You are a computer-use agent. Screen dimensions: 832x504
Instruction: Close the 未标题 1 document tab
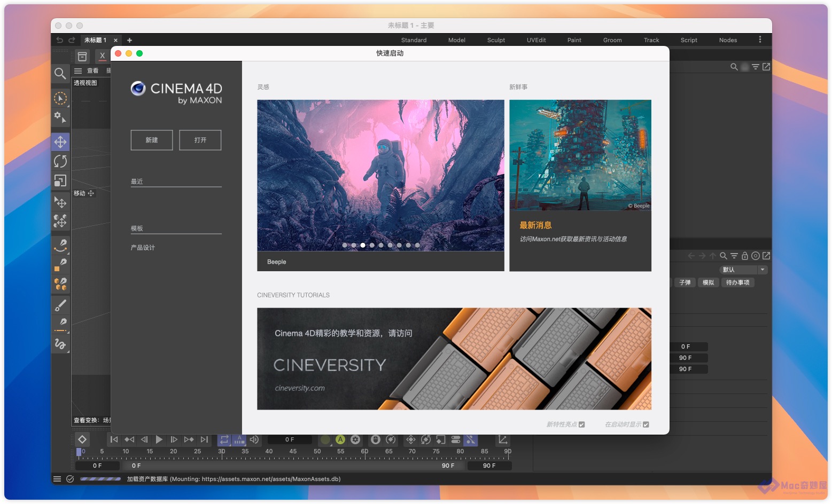115,40
